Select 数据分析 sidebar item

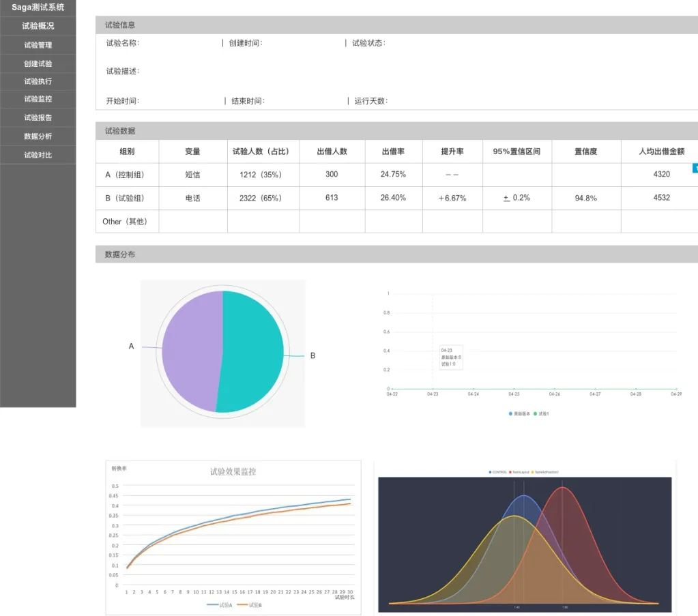38,136
